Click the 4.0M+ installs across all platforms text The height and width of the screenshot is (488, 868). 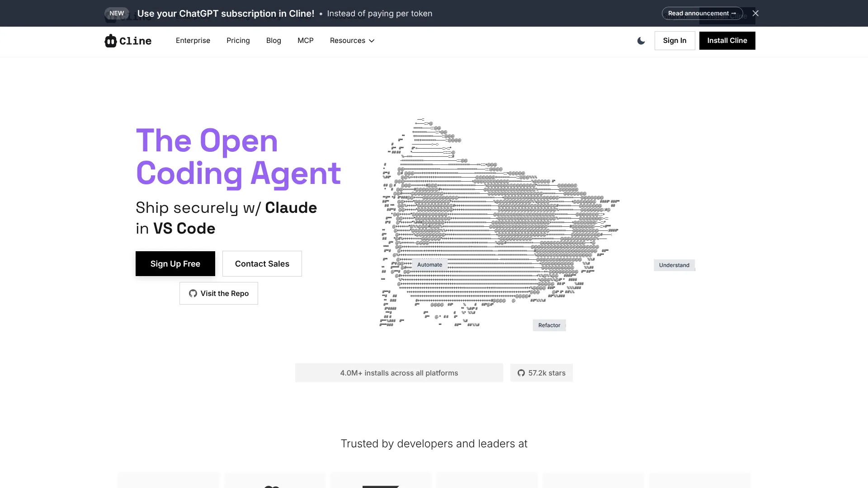pos(399,373)
